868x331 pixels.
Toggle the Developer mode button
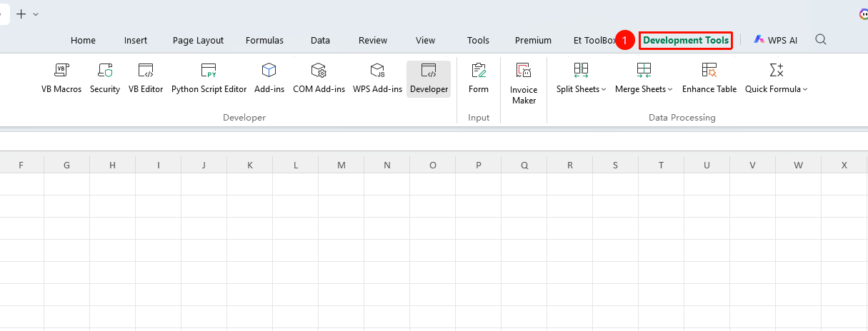429,79
